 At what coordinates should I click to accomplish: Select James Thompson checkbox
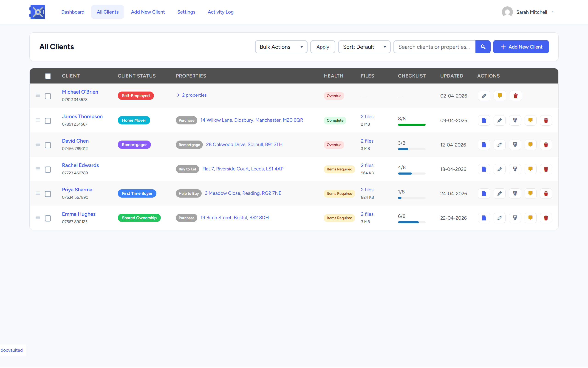(48, 121)
